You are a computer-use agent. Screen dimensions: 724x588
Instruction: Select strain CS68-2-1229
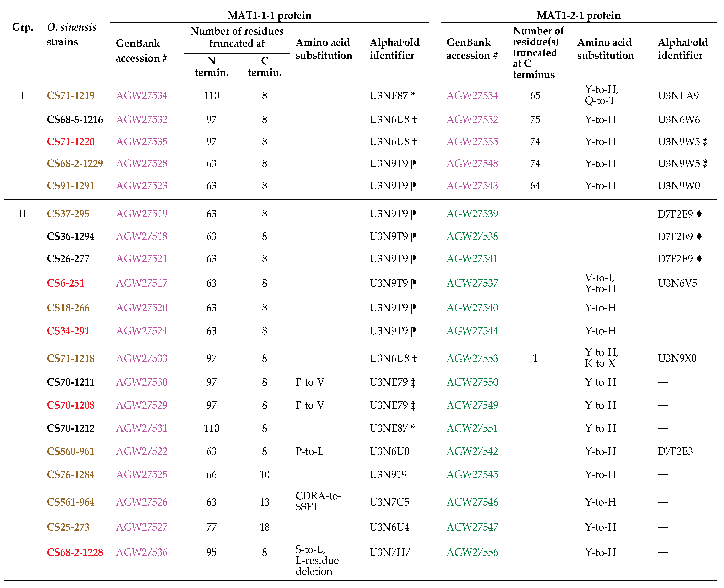75,164
